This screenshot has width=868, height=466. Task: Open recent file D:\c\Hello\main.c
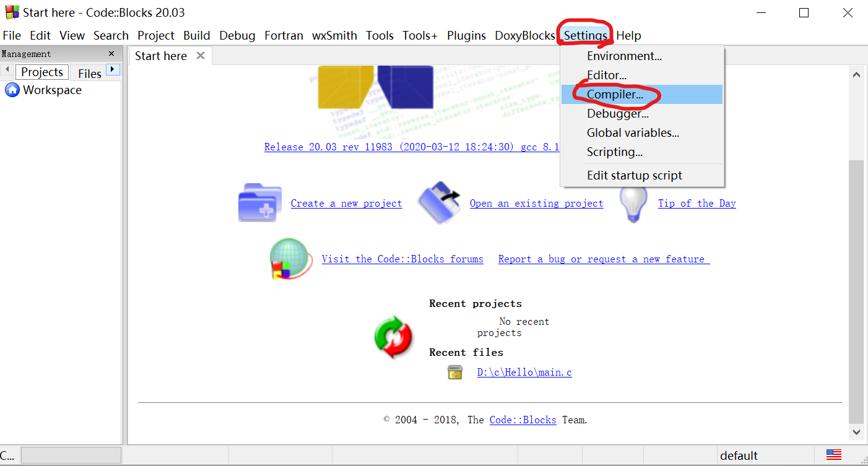pyautogui.click(x=524, y=372)
